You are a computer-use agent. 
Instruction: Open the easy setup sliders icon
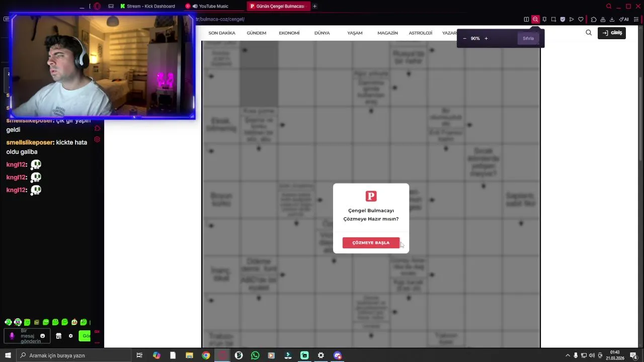(636, 19)
